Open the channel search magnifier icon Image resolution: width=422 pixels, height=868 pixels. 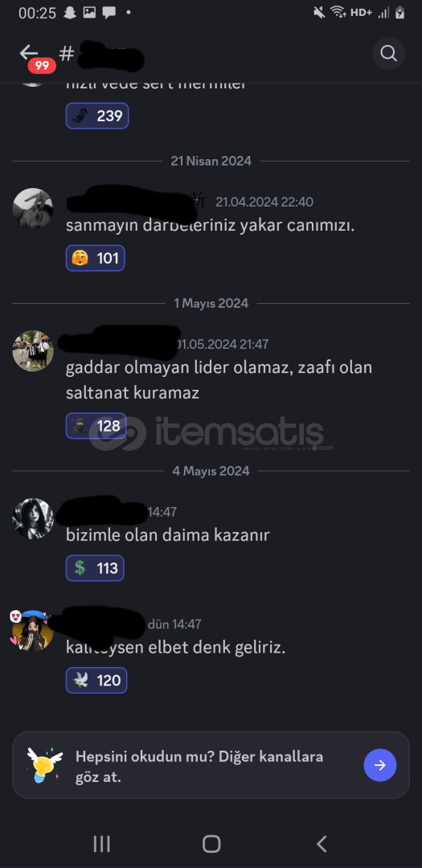[389, 53]
